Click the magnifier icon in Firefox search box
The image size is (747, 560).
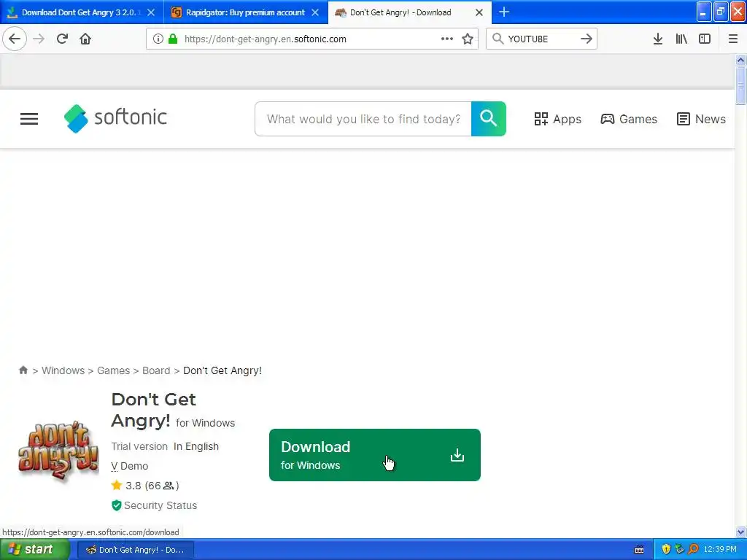point(498,39)
